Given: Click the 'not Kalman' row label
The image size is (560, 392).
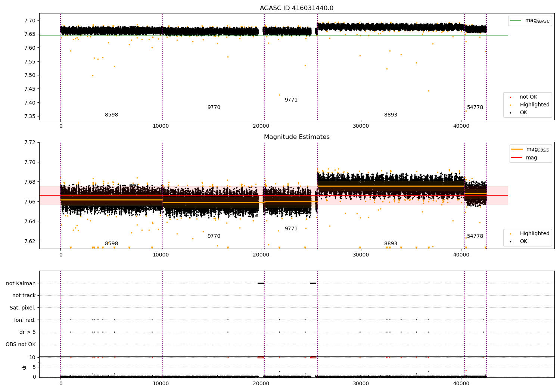Looking at the screenshot, I should pos(21,283).
